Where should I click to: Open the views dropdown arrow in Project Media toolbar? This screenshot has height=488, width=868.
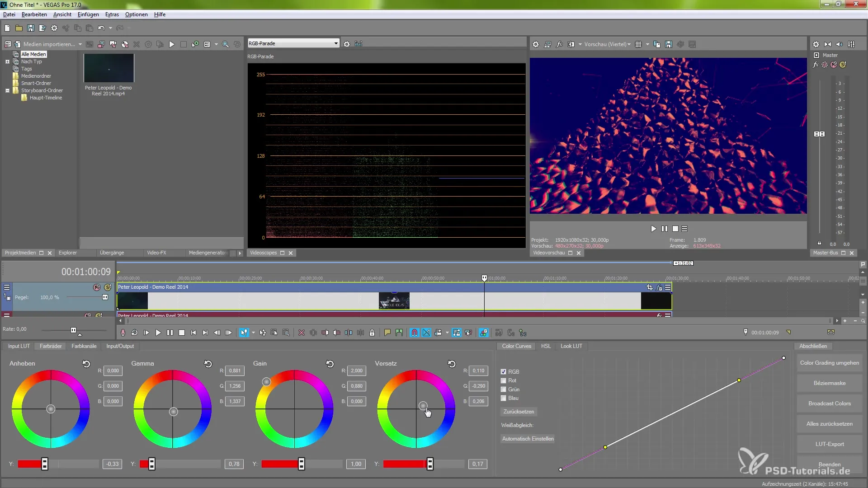216,44
